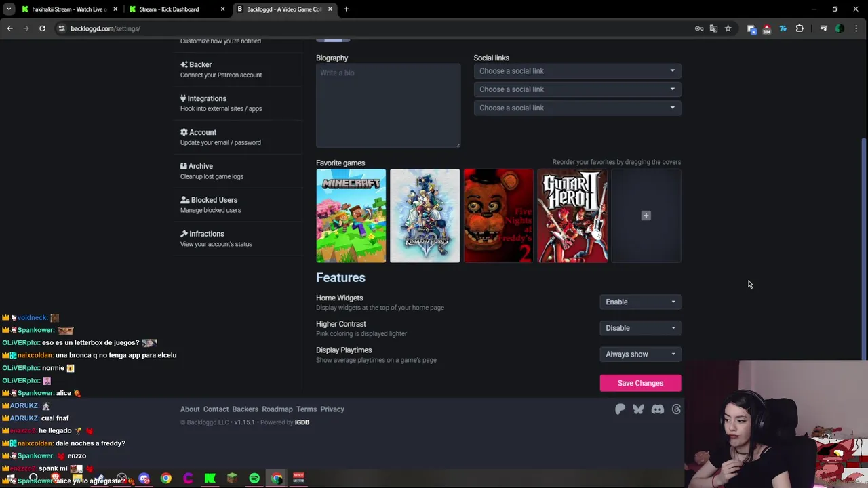Select the Five Nights at Freddy's 2 cover
Image resolution: width=868 pixels, height=488 pixels.
(x=498, y=216)
